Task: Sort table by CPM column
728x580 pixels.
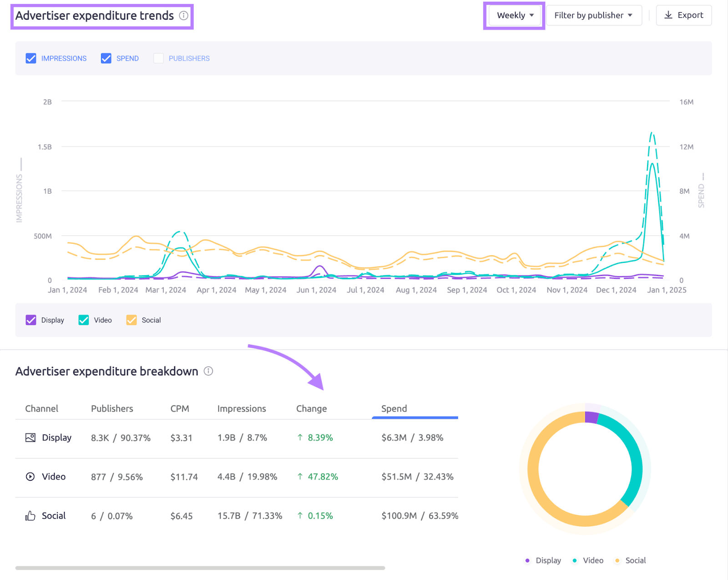Action: (x=180, y=409)
